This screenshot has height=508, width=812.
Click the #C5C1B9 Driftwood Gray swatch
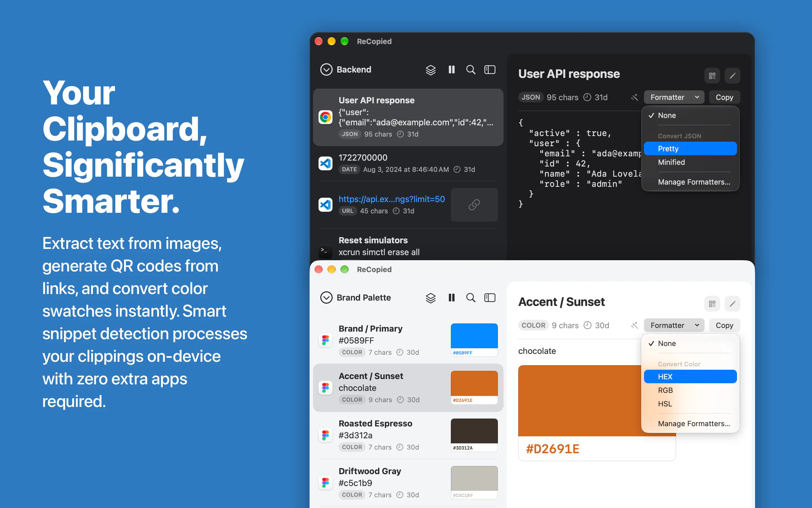click(474, 483)
